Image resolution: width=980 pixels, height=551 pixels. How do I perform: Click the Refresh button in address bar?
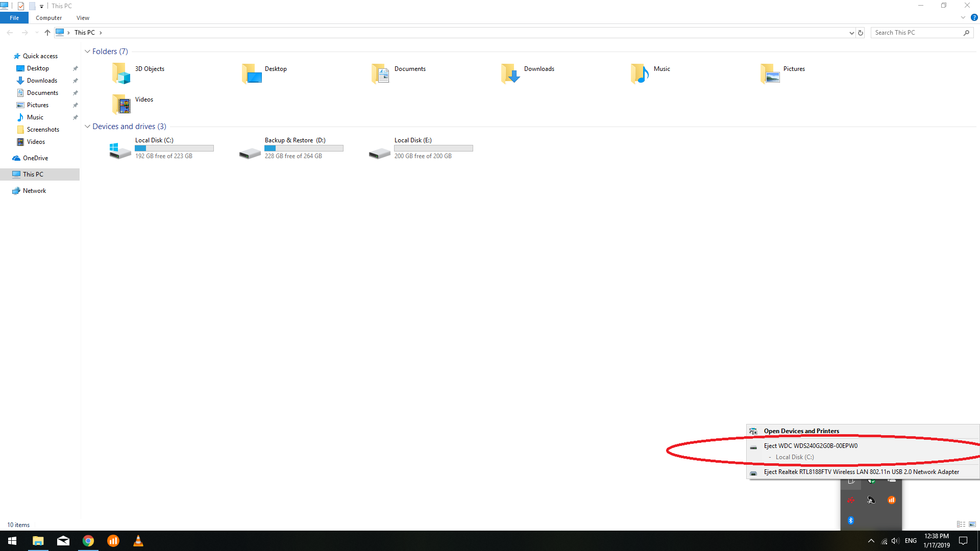[861, 33]
